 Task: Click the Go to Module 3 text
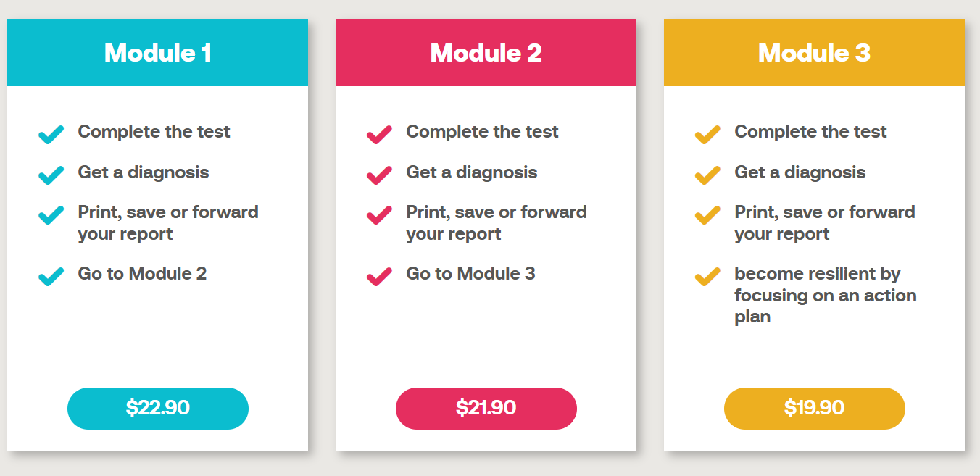tap(470, 274)
